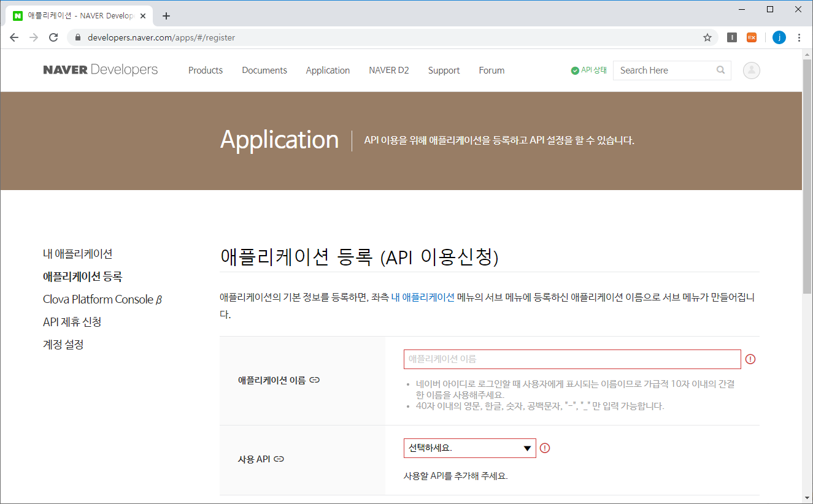This screenshot has width=813, height=504.
Task: Reload the page with refresh icon
Action: (53, 37)
